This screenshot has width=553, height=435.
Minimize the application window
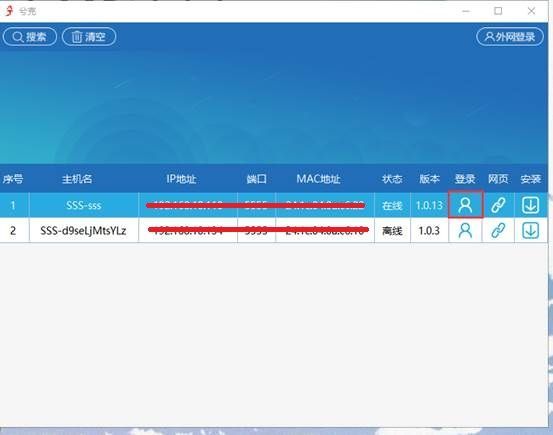pyautogui.click(x=466, y=11)
